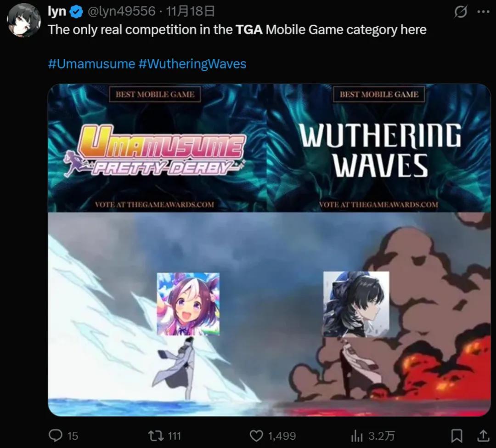
Task: Open the #WutheringWaves hashtag
Action: click(192, 64)
